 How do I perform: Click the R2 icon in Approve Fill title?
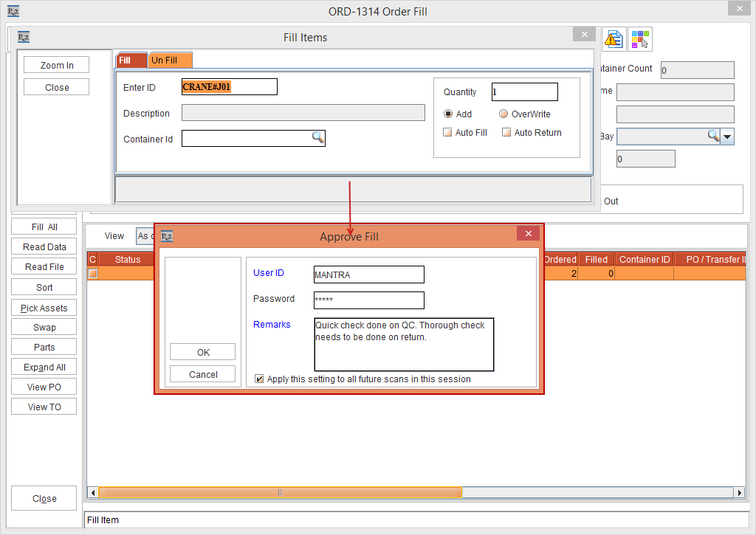point(167,236)
